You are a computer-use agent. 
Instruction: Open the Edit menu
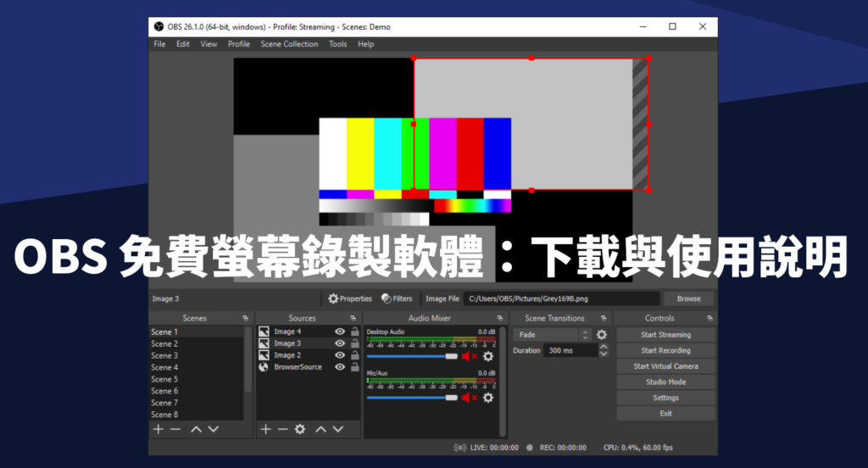pos(183,44)
